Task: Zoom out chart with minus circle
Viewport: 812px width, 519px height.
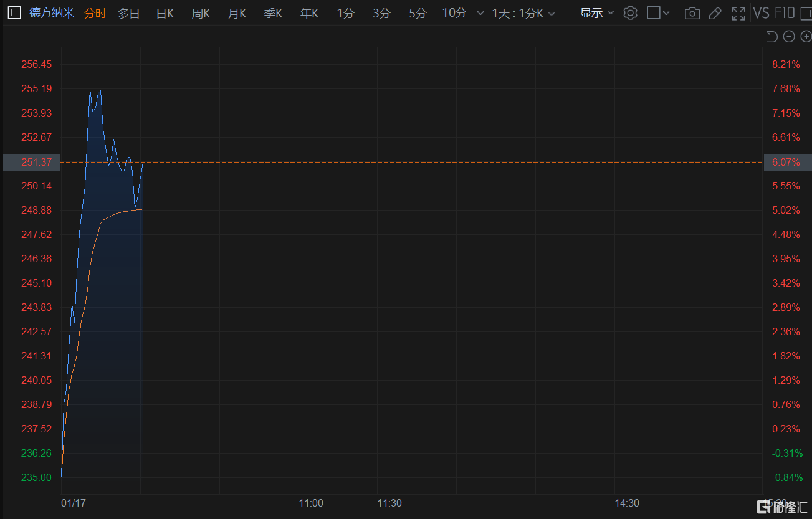Action: (x=788, y=37)
